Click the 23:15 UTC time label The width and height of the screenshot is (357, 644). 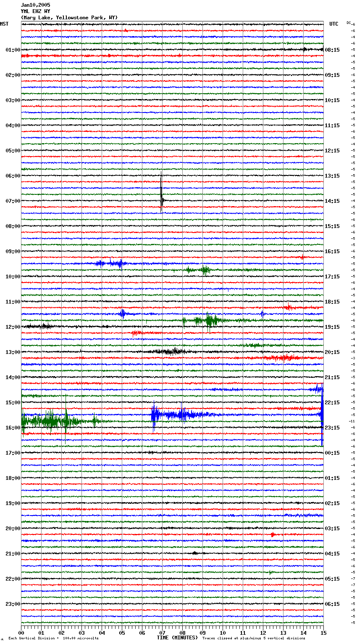point(332,428)
